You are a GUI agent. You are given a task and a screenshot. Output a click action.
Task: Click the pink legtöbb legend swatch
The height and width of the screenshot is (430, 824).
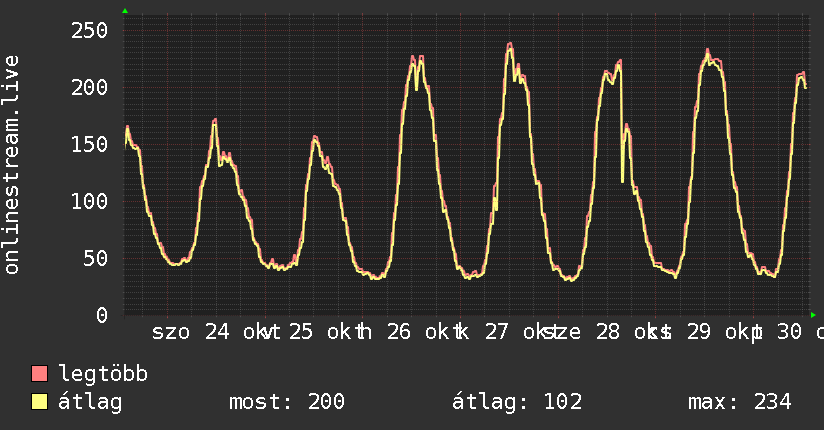(39, 373)
